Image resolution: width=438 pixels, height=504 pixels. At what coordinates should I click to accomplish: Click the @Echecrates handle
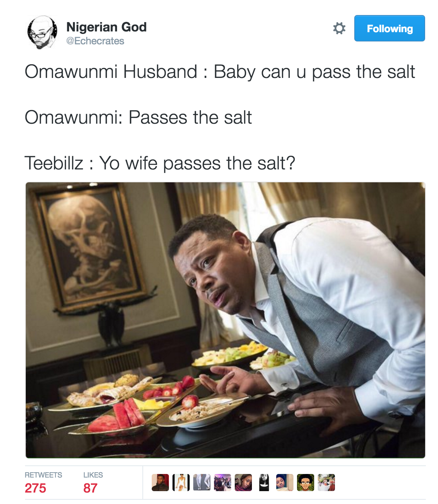coord(95,41)
